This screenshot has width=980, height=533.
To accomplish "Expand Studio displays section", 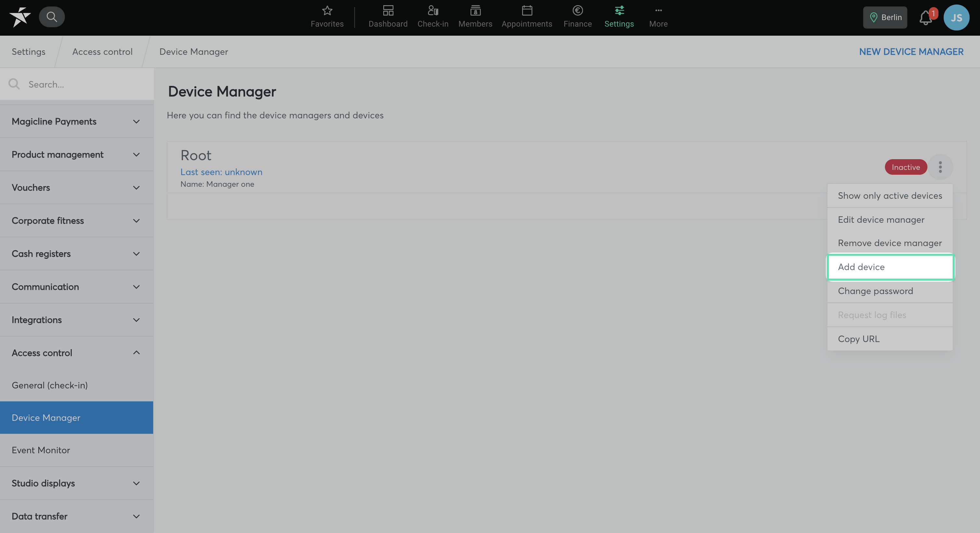I will point(77,483).
